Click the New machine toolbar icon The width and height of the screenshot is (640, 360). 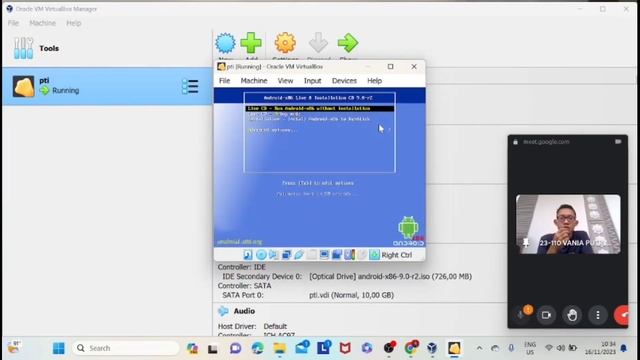(225, 43)
